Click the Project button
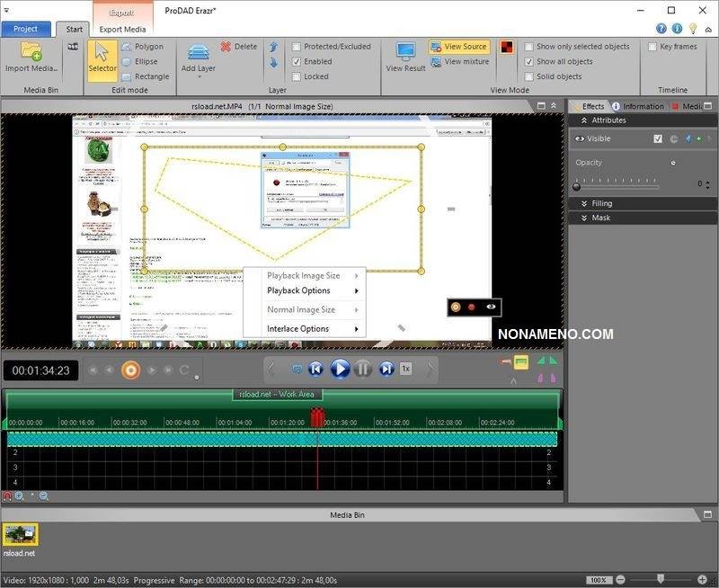 click(25, 29)
